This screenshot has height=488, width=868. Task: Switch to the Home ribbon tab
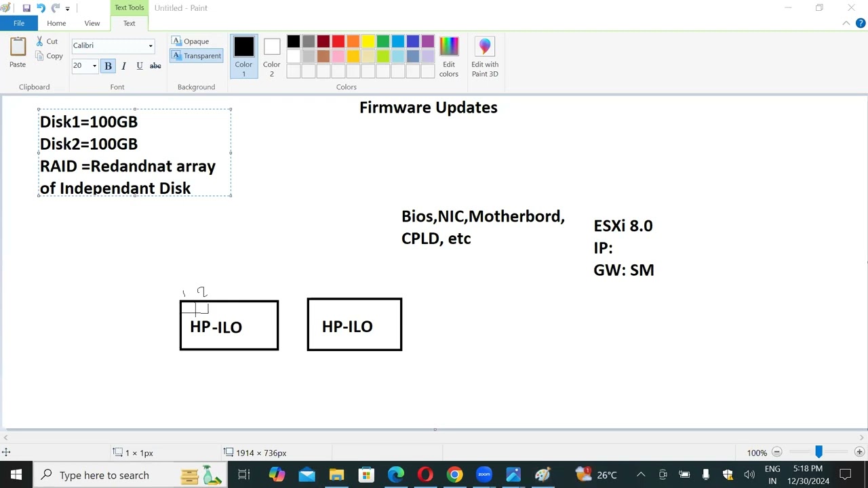(56, 23)
